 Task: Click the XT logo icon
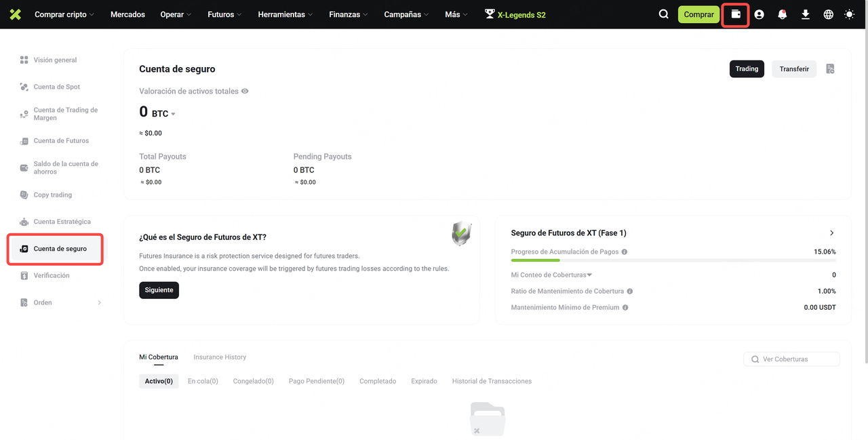(15, 14)
